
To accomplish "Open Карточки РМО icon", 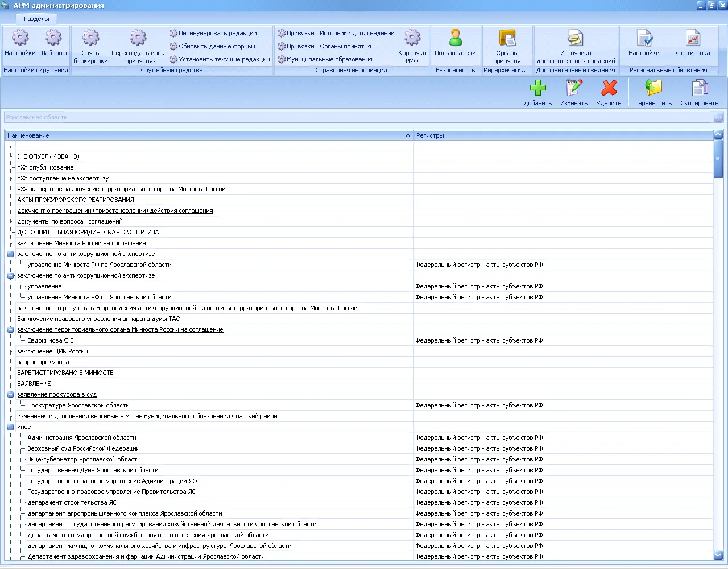I will click(x=412, y=38).
